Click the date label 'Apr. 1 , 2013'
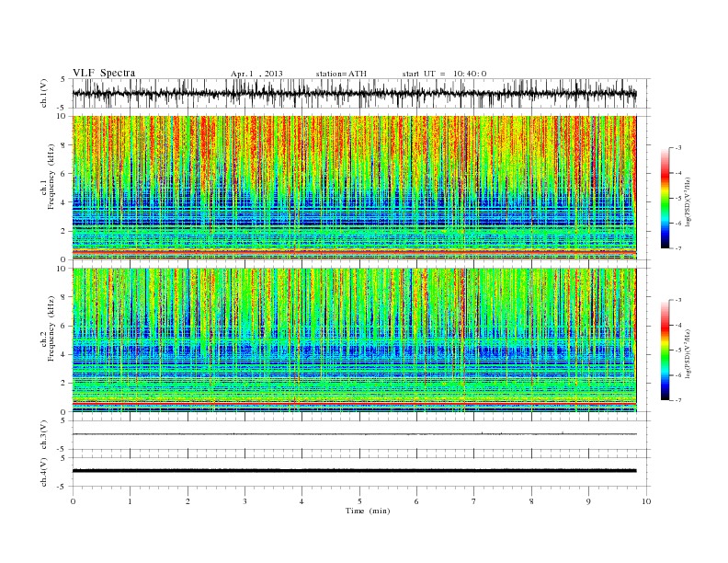 point(256,74)
